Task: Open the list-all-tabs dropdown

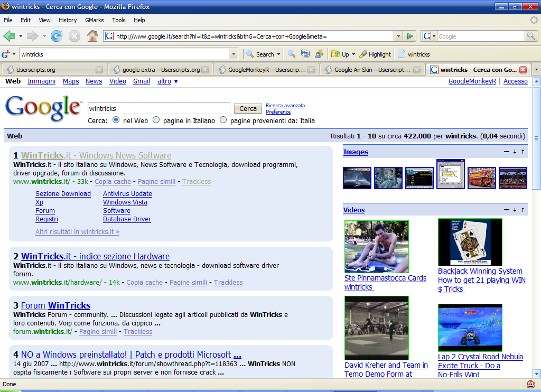Action: pos(536,69)
